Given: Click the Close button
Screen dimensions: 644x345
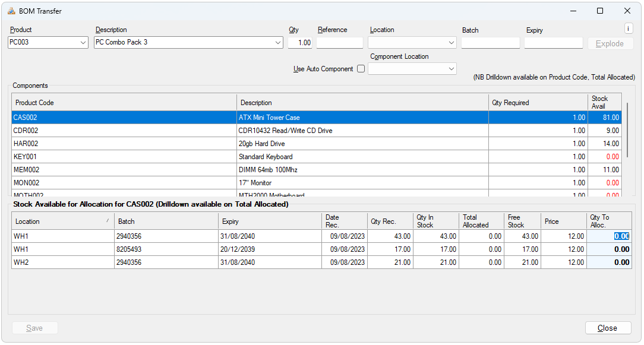Looking at the screenshot, I should pos(607,328).
